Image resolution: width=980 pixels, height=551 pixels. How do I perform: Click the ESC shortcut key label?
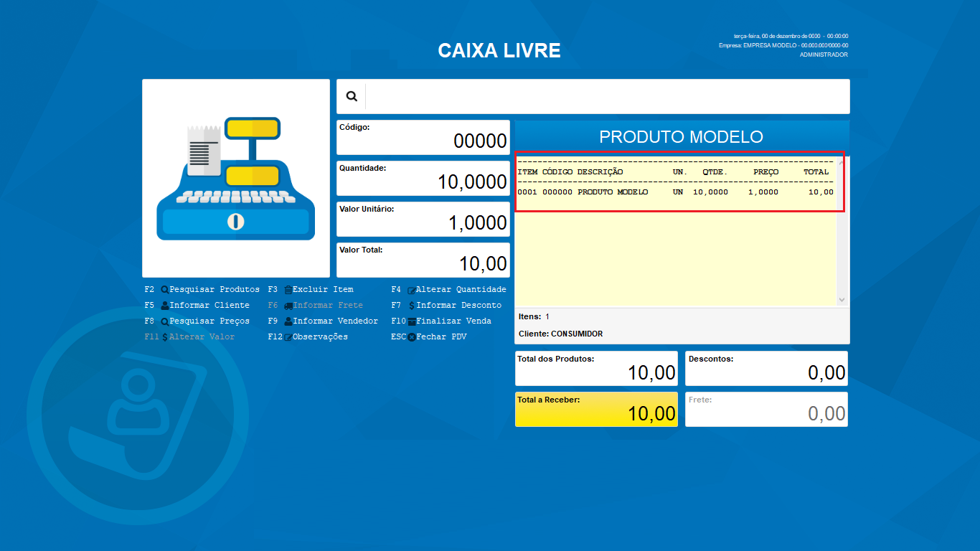click(398, 337)
